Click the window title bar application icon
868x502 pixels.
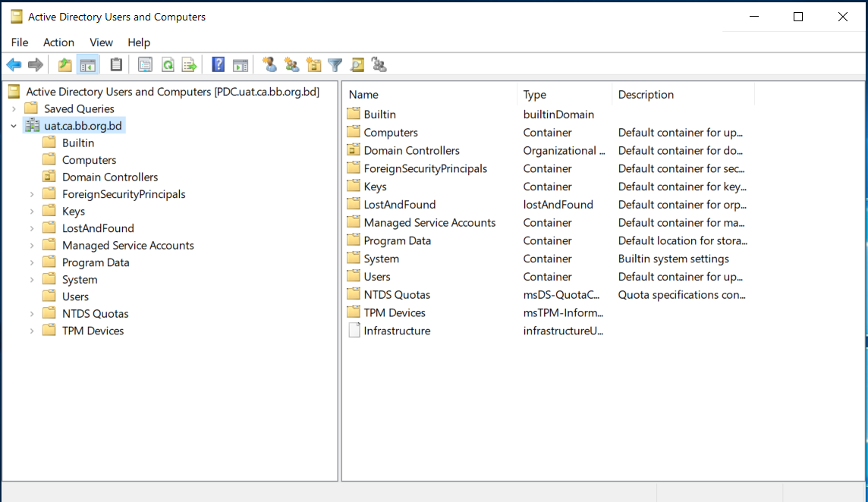(x=17, y=17)
